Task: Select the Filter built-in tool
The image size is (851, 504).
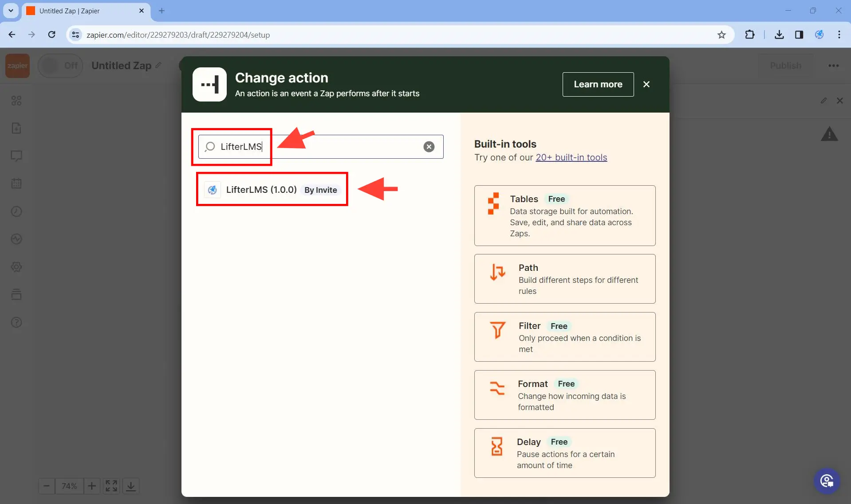Action: pos(565,337)
